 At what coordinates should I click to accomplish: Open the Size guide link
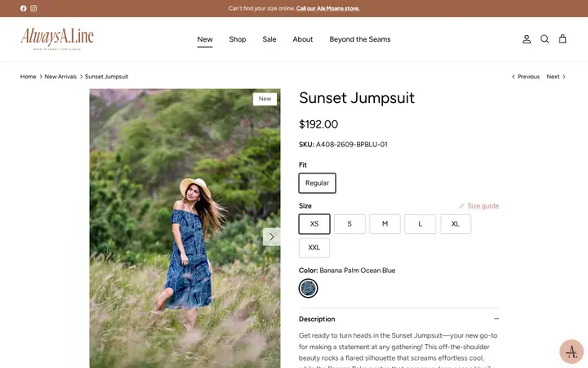(479, 206)
